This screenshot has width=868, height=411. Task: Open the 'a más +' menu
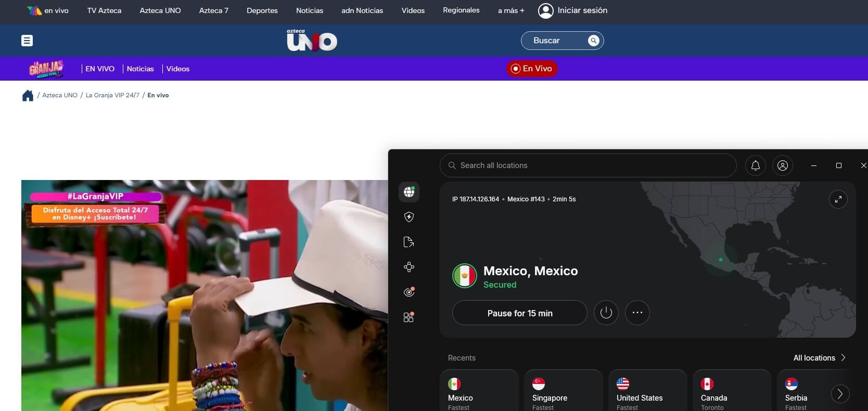pyautogui.click(x=511, y=10)
